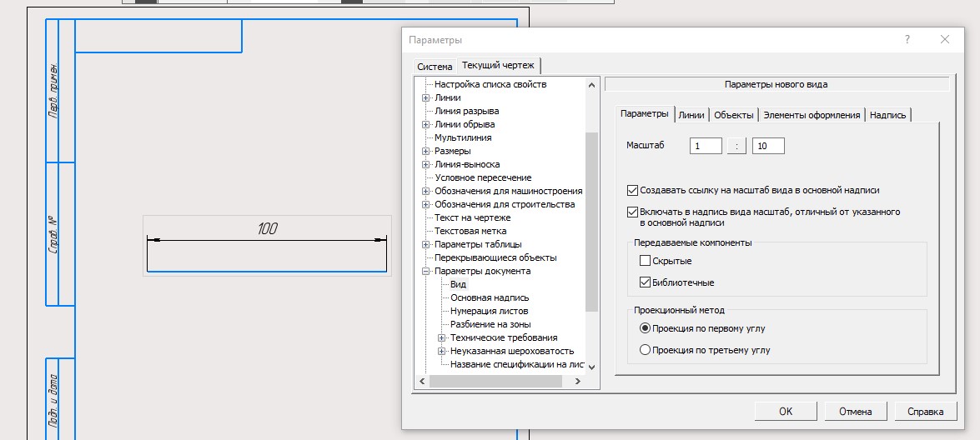980x440 pixels.
Task: Toggle Создавать ссылку на масштаб вида checkbox
Action: (633, 190)
